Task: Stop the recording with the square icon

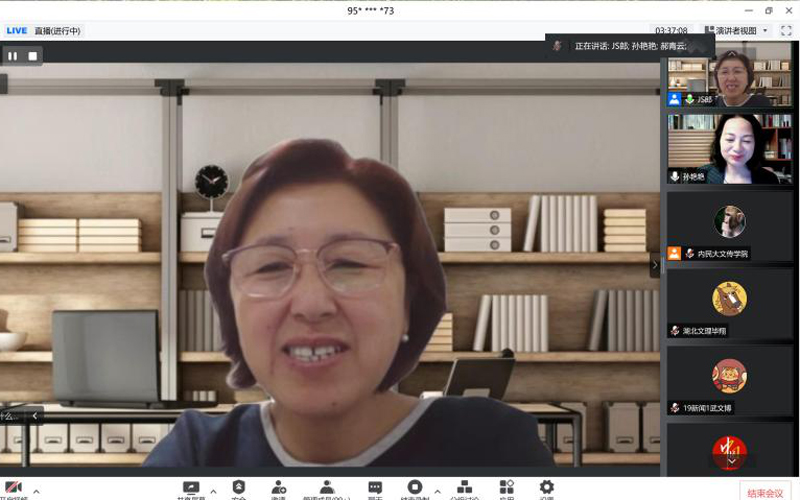Action: click(x=33, y=56)
